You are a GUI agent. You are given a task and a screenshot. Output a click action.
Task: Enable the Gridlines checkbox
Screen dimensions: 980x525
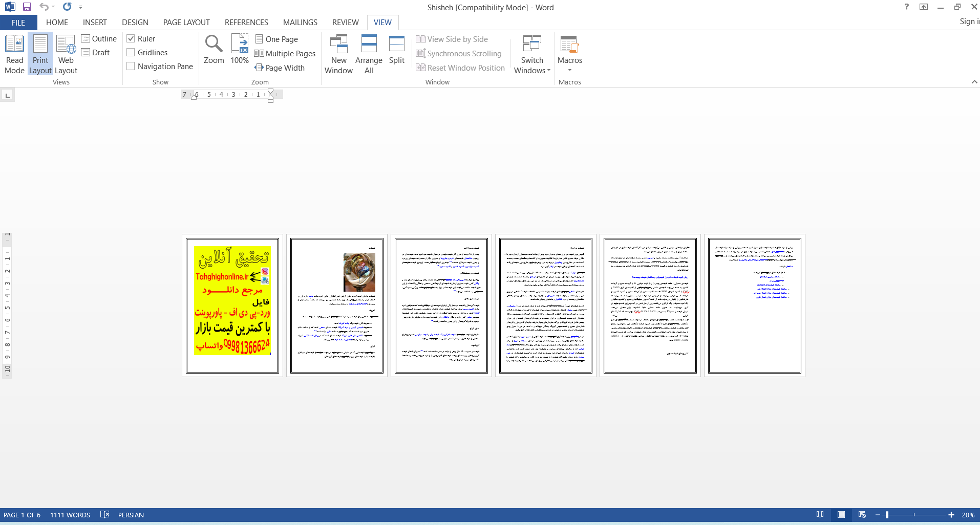(131, 52)
